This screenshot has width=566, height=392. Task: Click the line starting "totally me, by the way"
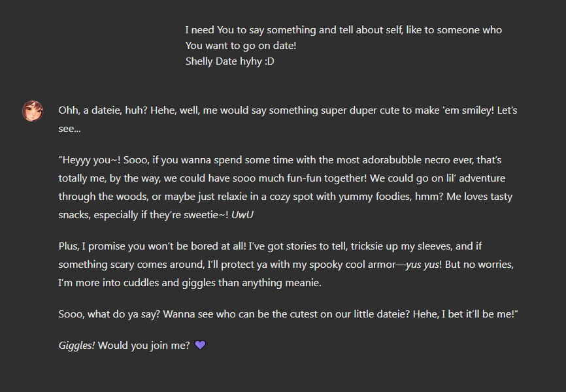pos(282,178)
